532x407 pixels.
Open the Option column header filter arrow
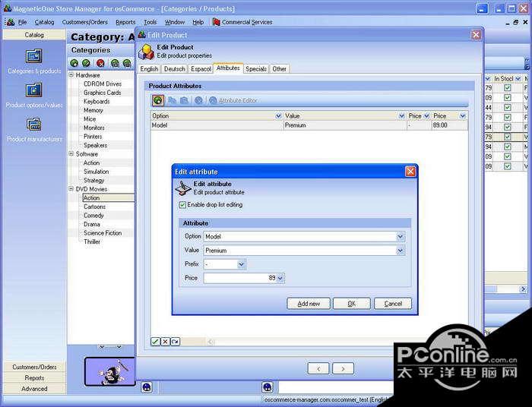279,116
